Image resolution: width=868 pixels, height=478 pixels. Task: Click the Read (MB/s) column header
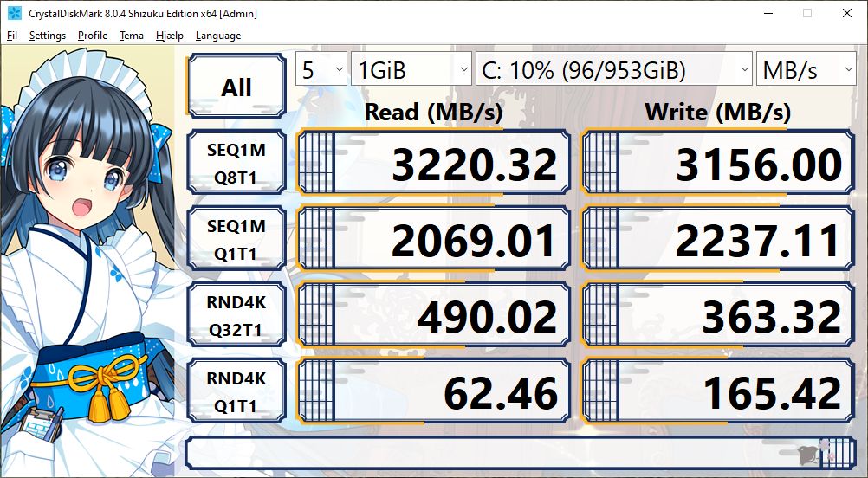[x=433, y=113]
